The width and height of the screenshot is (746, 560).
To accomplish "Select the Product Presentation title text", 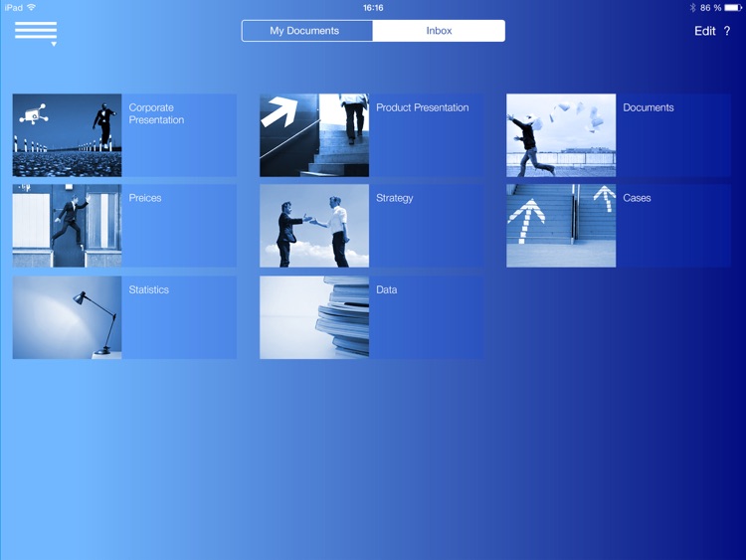I will pos(423,107).
